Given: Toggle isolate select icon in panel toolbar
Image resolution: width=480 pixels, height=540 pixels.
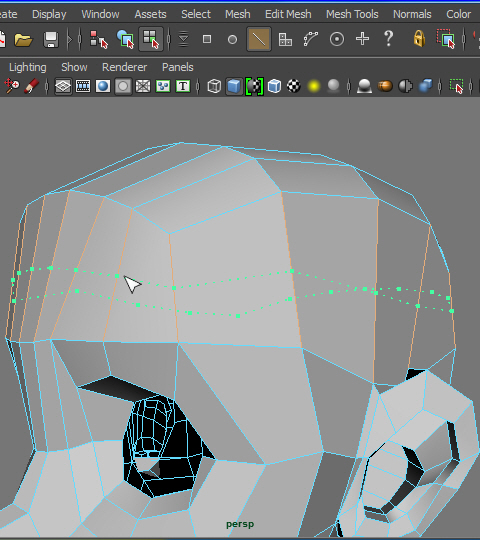Looking at the screenshot, I should click(x=457, y=86).
